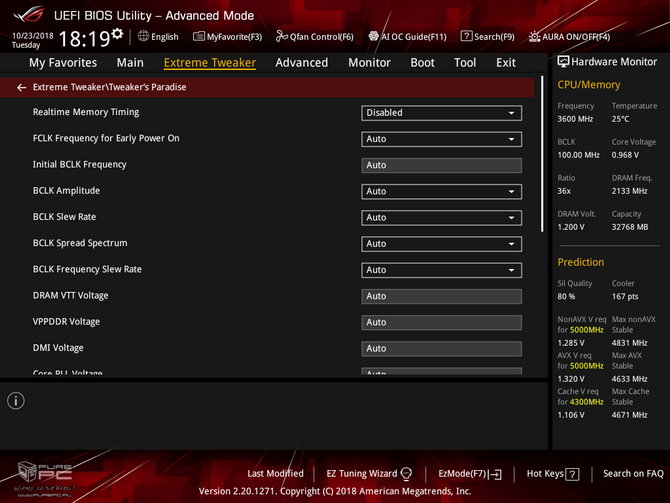Click the EzMode exit arrow icon
670x503 pixels.
pos(496,474)
